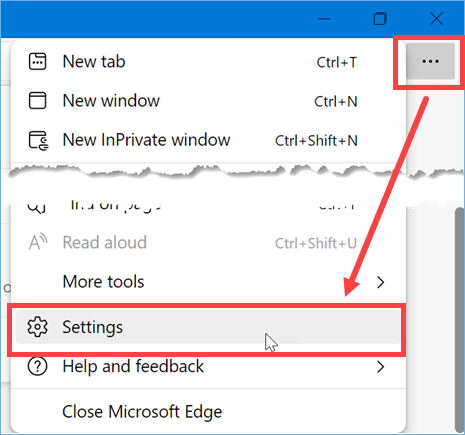
Task: Click the New InPrivate window icon
Action: pos(38,140)
